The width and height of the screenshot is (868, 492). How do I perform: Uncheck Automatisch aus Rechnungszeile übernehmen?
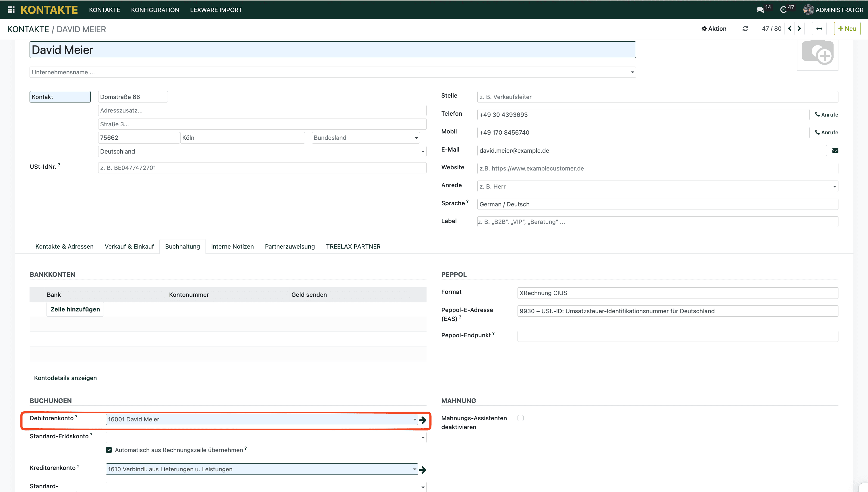pyautogui.click(x=109, y=450)
